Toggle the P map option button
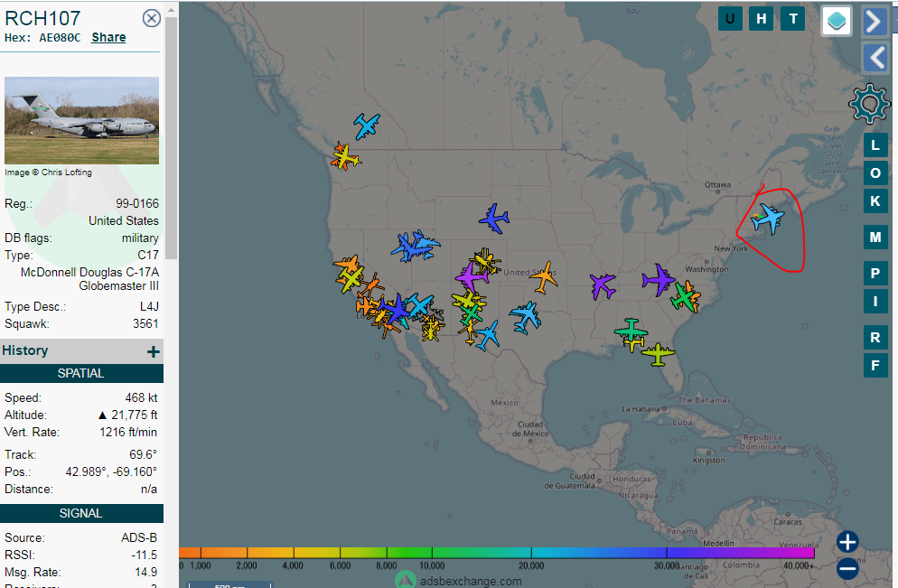This screenshot has height=588, width=898. point(875,273)
